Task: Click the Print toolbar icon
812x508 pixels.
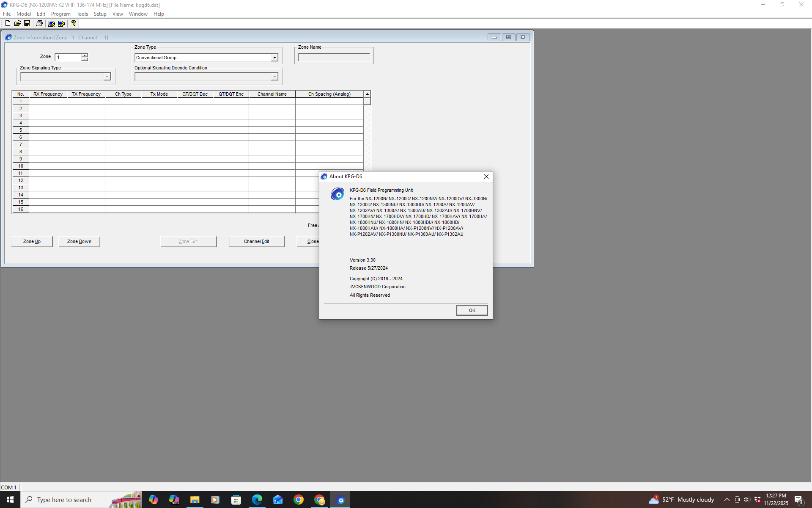Action: [39, 23]
